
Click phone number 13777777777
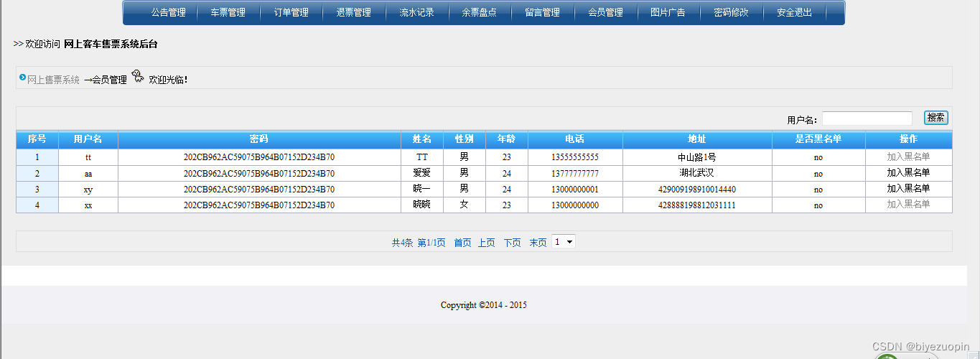tap(575, 173)
